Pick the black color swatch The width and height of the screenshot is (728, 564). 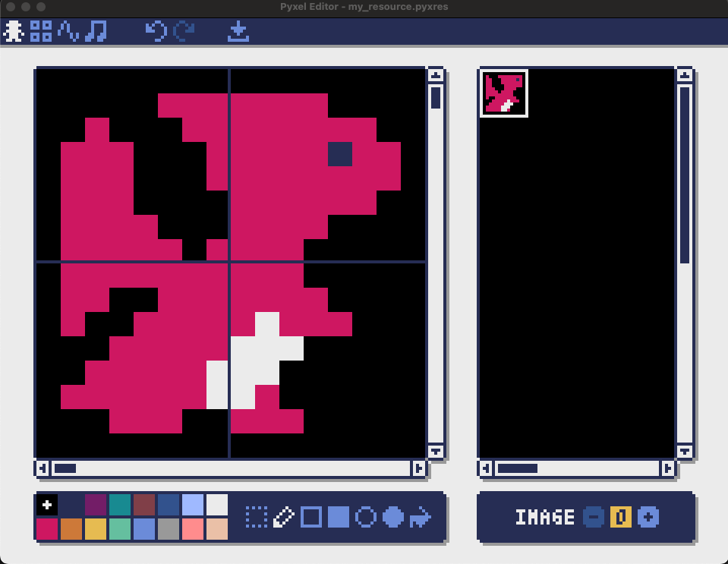click(47, 505)
